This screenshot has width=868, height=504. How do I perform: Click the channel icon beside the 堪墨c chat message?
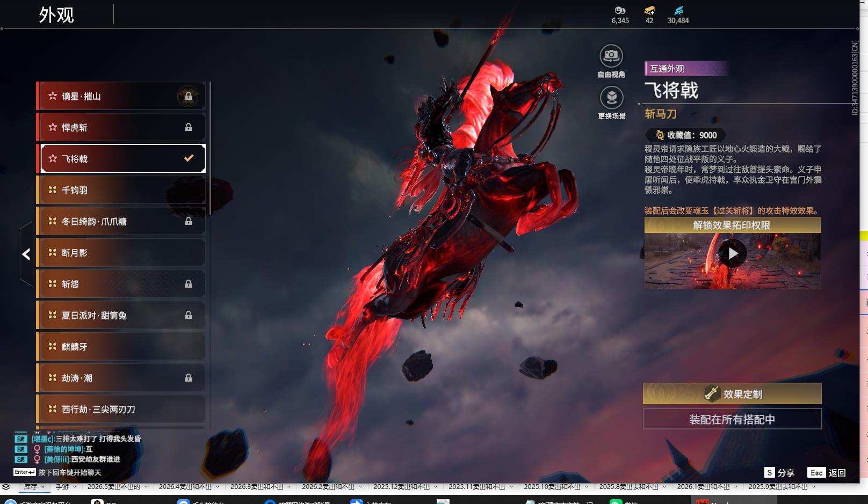(20, 439)
